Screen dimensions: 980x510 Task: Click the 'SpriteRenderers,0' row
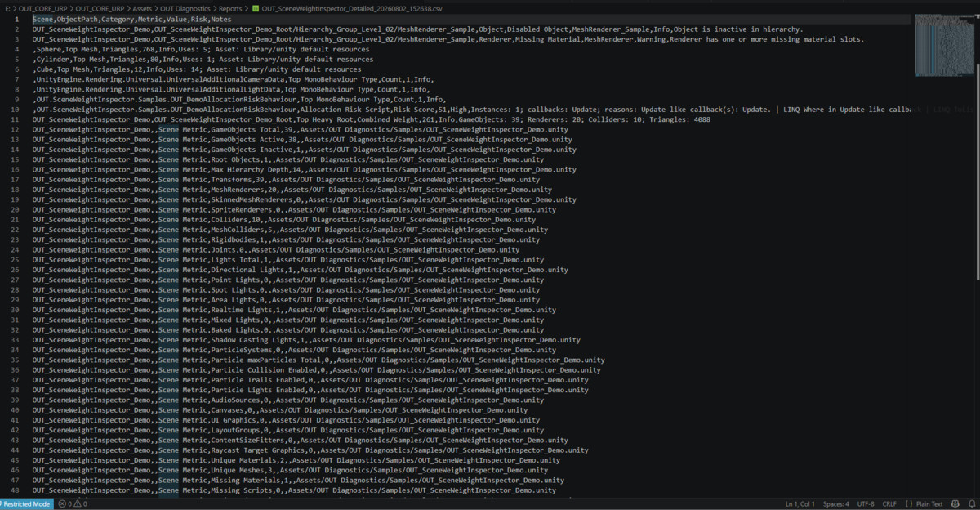[x=294, y=209]
